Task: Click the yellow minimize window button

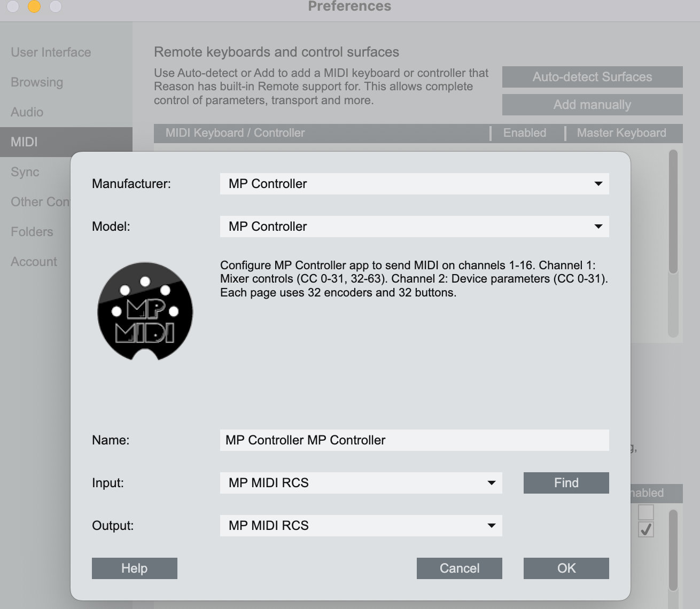Action: tap(34, 6)
